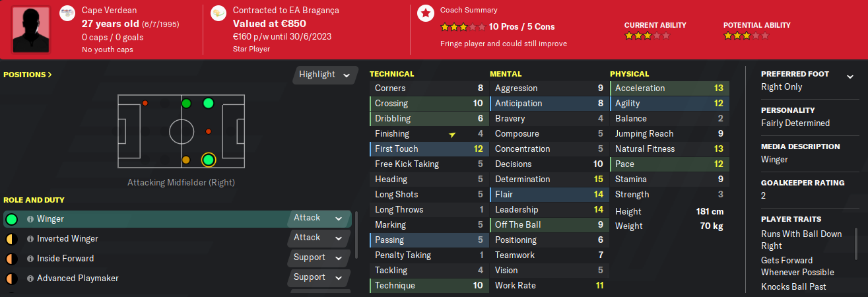Click the Cape Verdean nationality flag icon

pos(67,14)
